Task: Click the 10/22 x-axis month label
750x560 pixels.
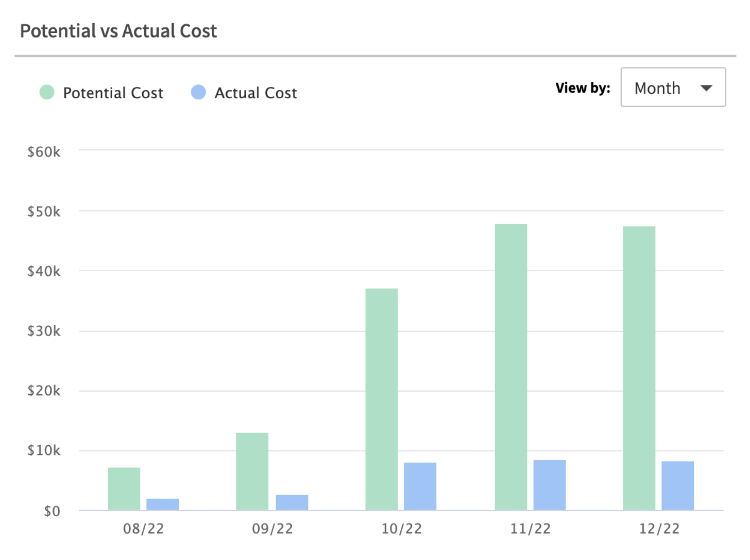Action: [401, 529]
